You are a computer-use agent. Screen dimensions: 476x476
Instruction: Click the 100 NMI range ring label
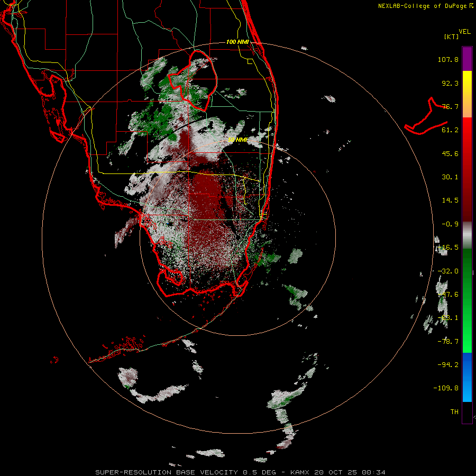(x=237, y=42)
